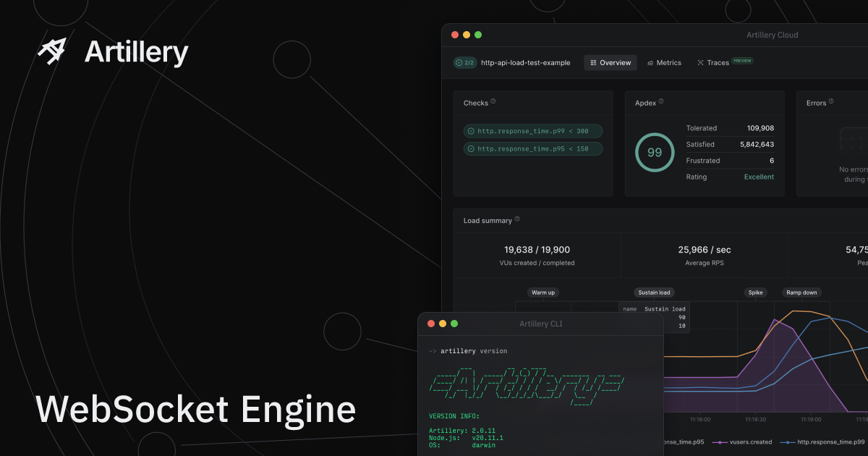Click the VUs created / completed label
Image resolution: width=868 pixels, height=456 pixels.
pos(537,263)
